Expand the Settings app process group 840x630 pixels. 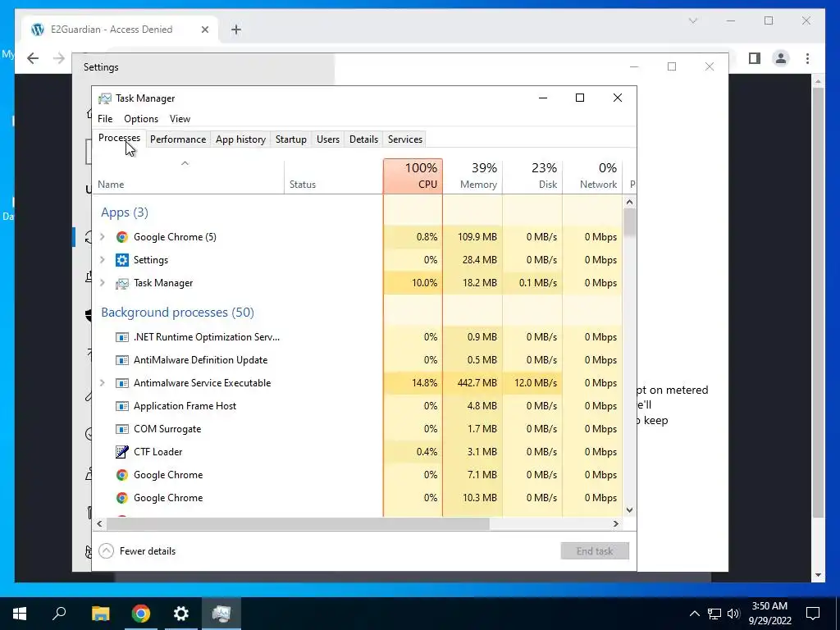[103, 260]
